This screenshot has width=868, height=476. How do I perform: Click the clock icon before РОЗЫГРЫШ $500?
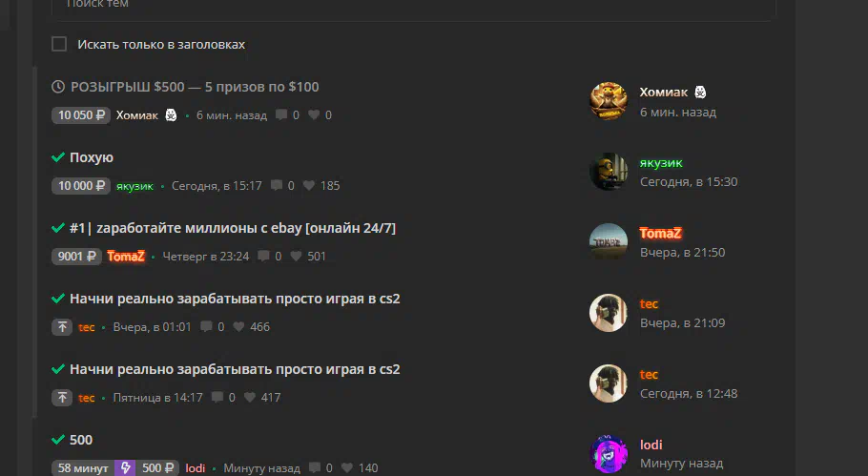pyautogui.click(x=58, y=87)
